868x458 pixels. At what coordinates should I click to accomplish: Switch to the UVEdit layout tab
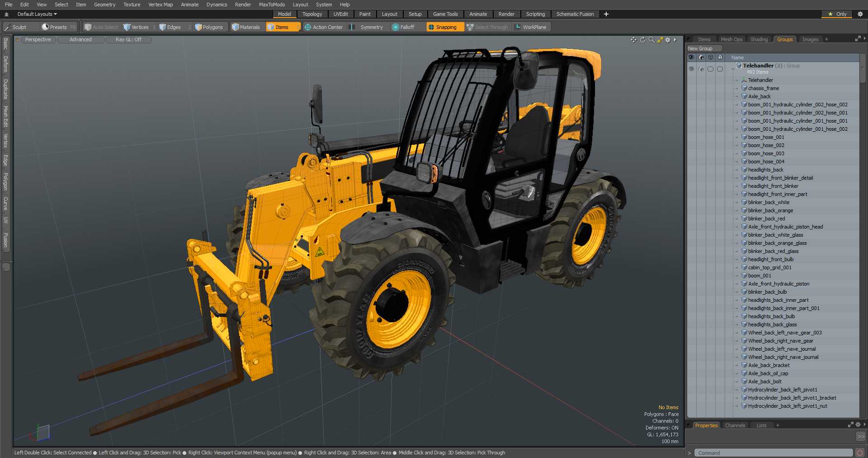pos(340,14)
